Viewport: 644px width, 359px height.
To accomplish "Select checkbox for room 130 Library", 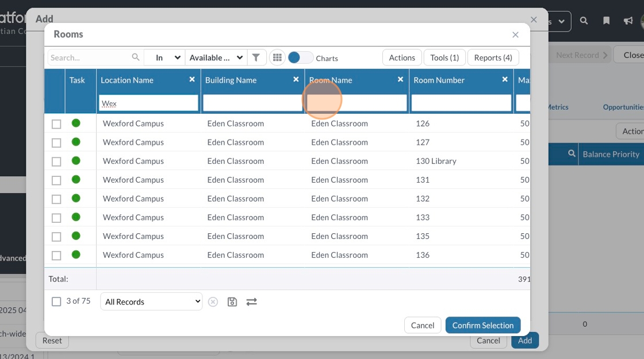I will pyautogui.click(x=56, y=161).
